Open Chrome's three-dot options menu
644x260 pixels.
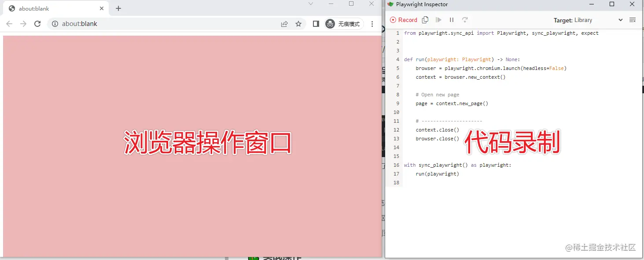pyautogui.click(x=372, y=24)
